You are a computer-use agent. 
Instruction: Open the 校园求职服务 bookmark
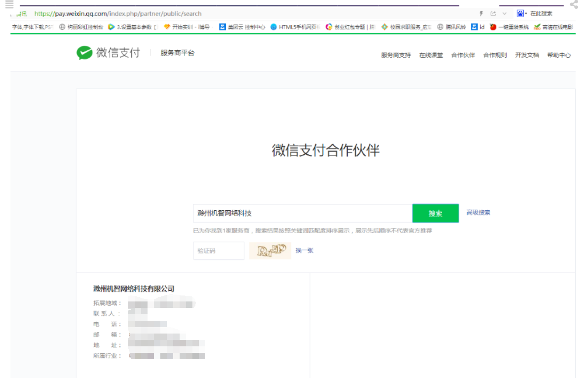(x=406, y=27)
